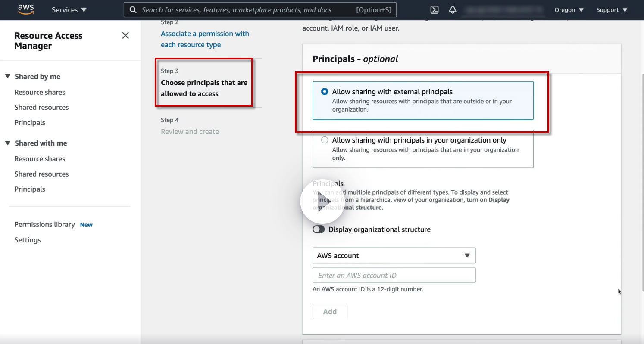Open Permissions library in sidebar
This screenshot has height=344, width=644.
(44, 225)
